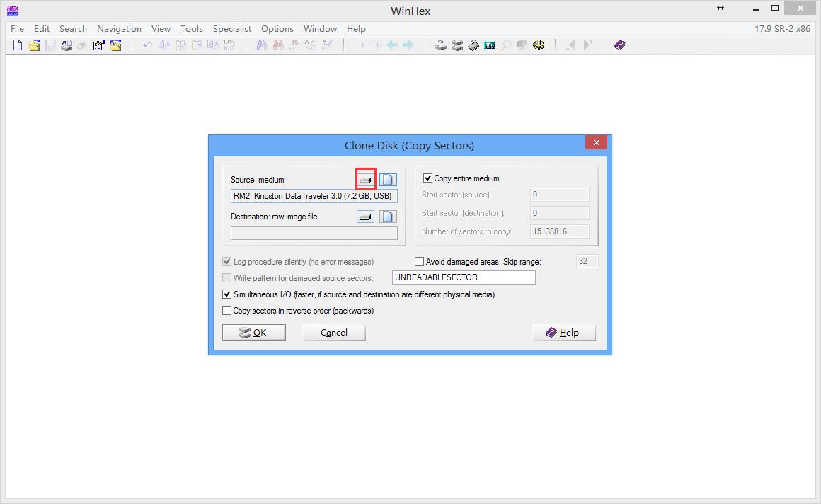Screen dimensions: 821x504
Task: Click the grayed Undo arrow toolbar icon
Action: (148, 45)
